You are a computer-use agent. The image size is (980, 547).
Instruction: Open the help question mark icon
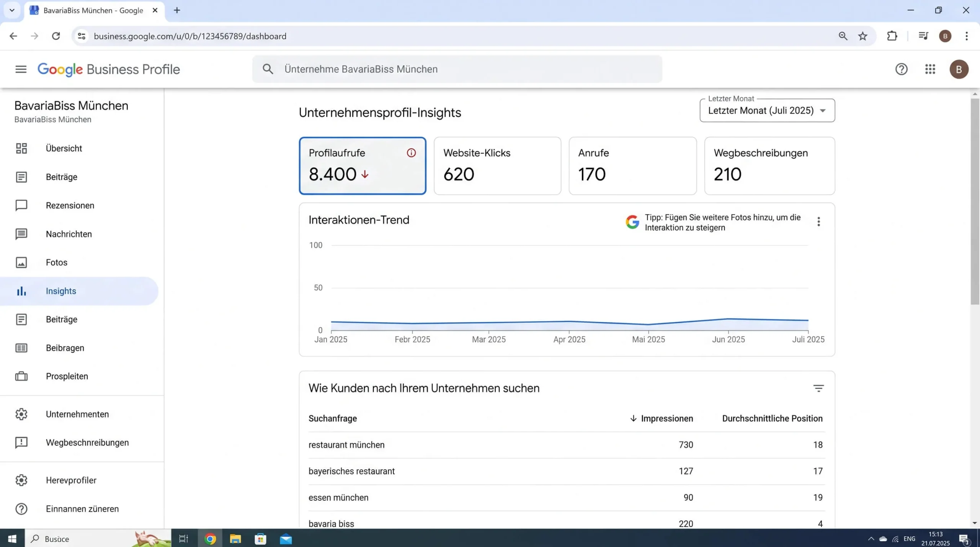click(x=901, y=69)
